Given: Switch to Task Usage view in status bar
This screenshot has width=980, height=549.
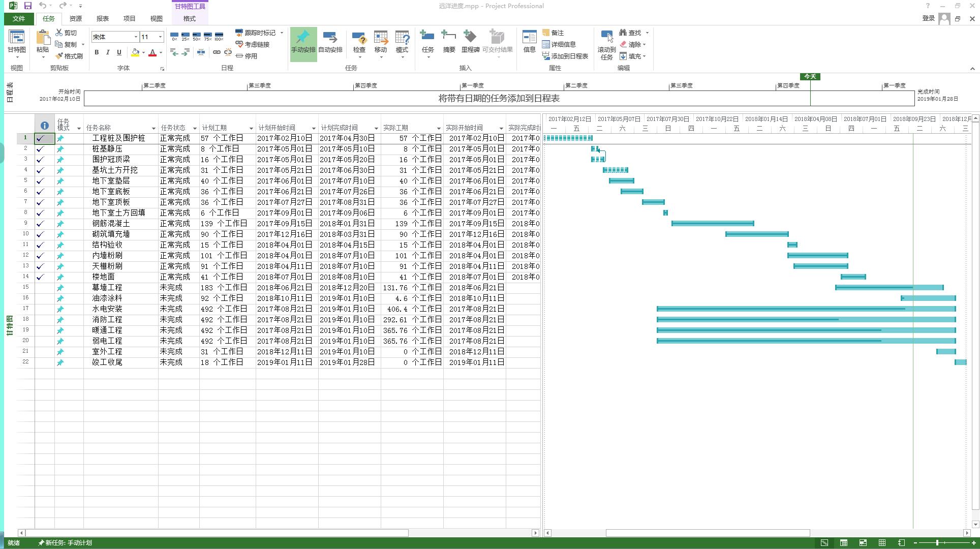Looking at the screenshot, I should (x=843, y=543).
